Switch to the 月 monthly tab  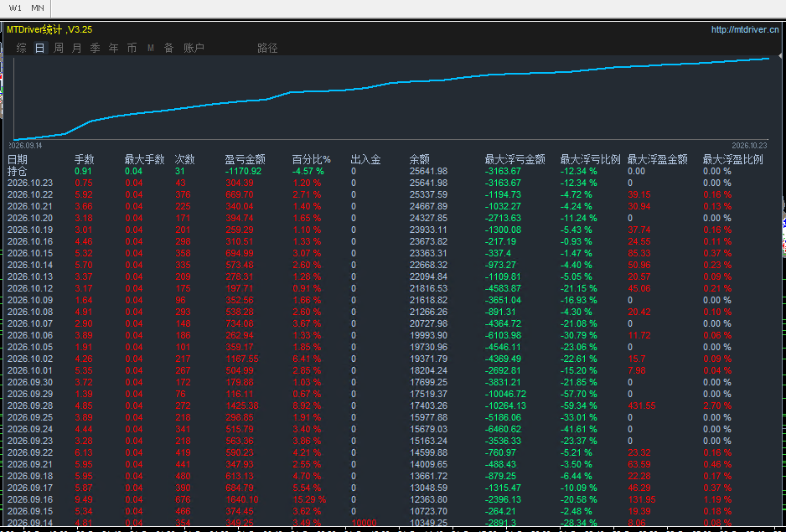77,48
